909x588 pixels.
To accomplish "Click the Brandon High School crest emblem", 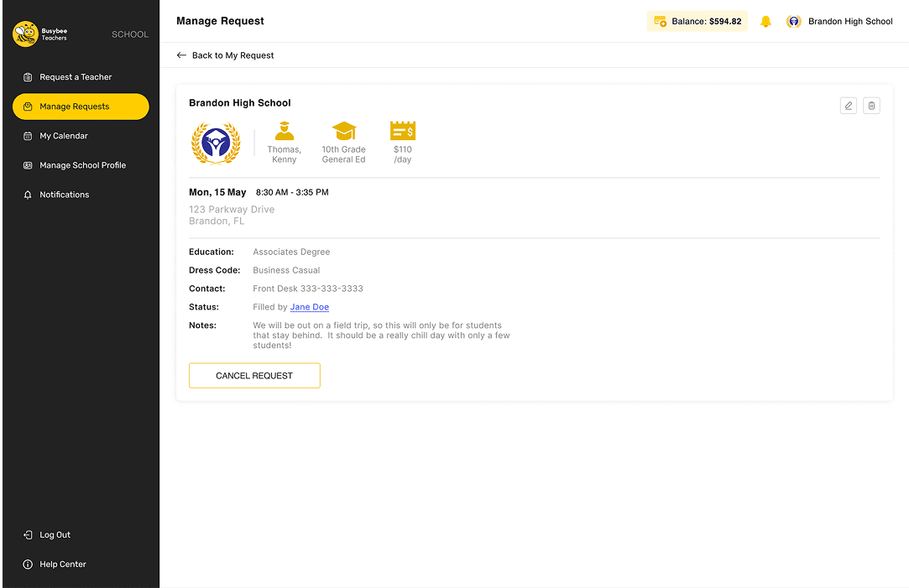I will (x=216, y=143).
